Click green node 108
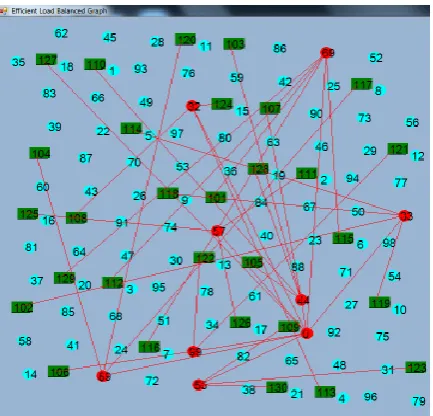The height and width of the screenshot is (416, 433). coord(76,218)
